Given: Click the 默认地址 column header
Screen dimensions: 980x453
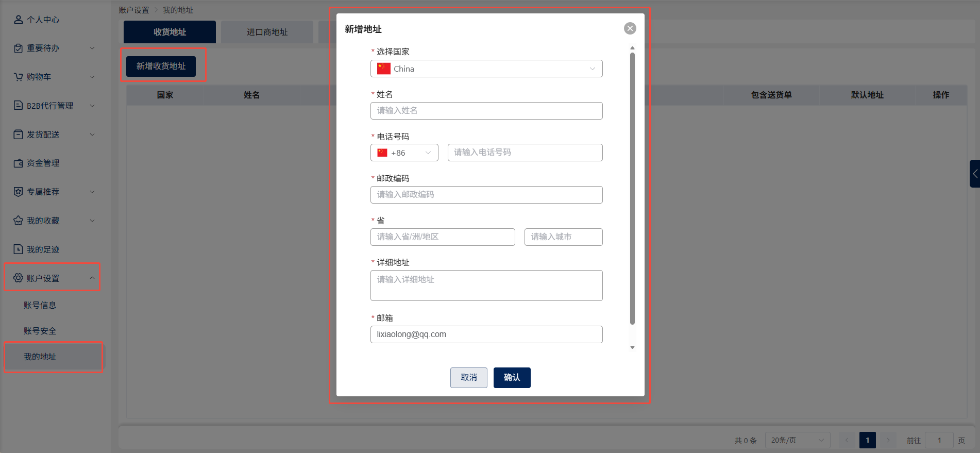Looking at the screenshot, I should (867, 95).
